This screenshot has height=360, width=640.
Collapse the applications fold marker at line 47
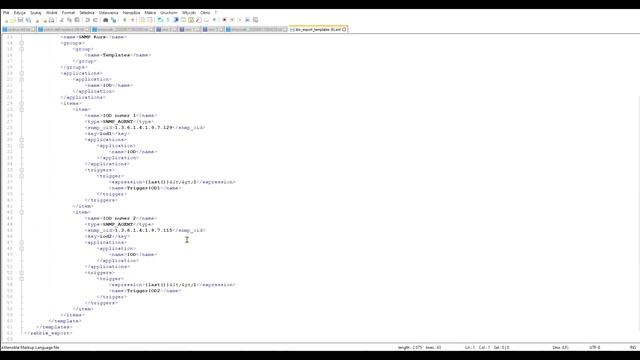pyautogui.click(x=22, y=242)
